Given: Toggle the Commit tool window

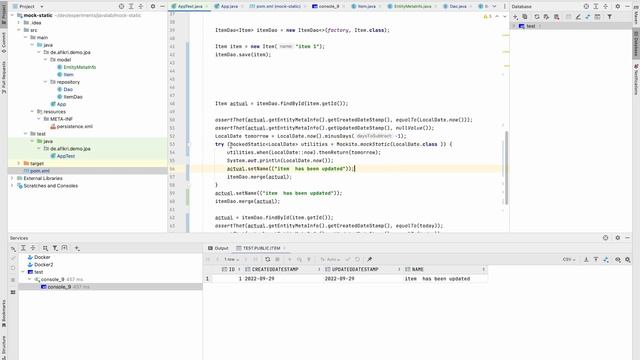Looking at the screenshot, I should 4,42.
